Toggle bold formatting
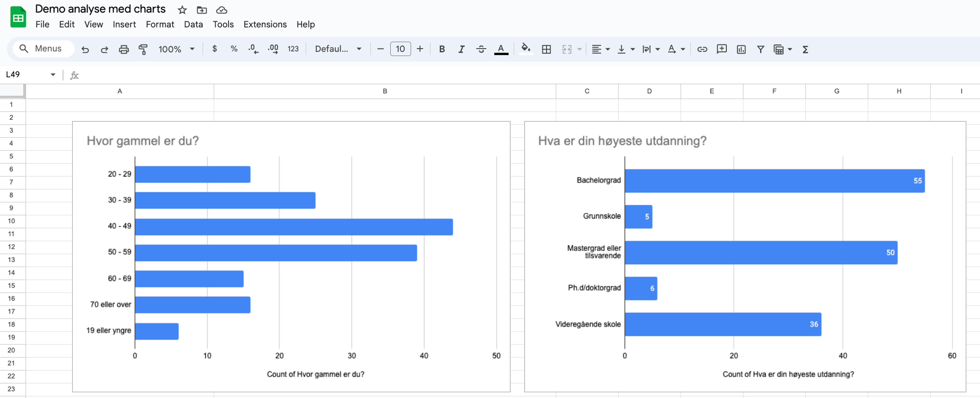 click(x=442, y=49)
